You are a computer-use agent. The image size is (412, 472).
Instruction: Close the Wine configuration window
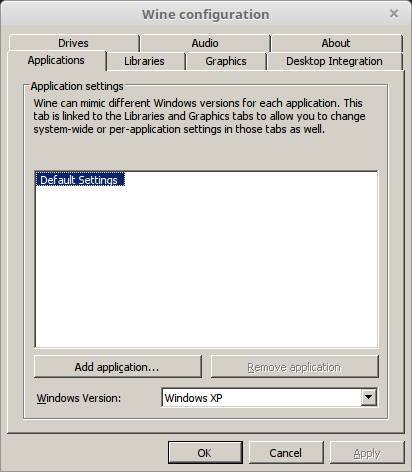[x=394, y=14]
